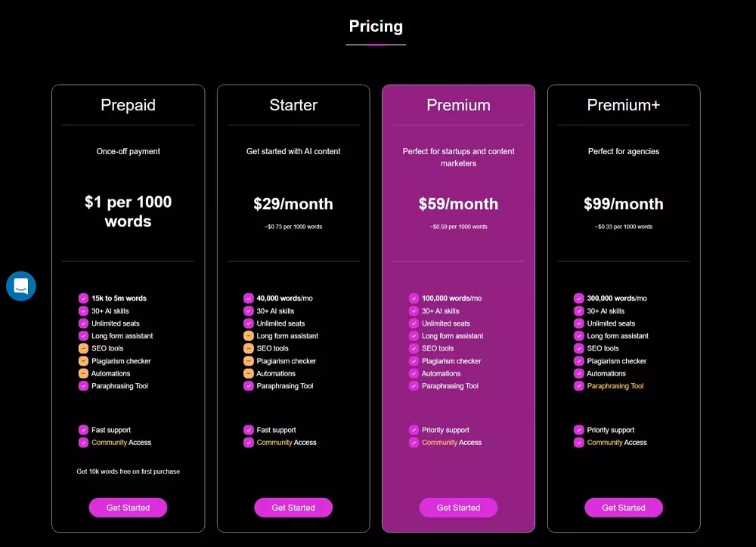Click the checkmark beside Premium+ Plagiarism checker
Image resolution: width=756 pixels, height=547 pixels.
(x=578, y=360)
